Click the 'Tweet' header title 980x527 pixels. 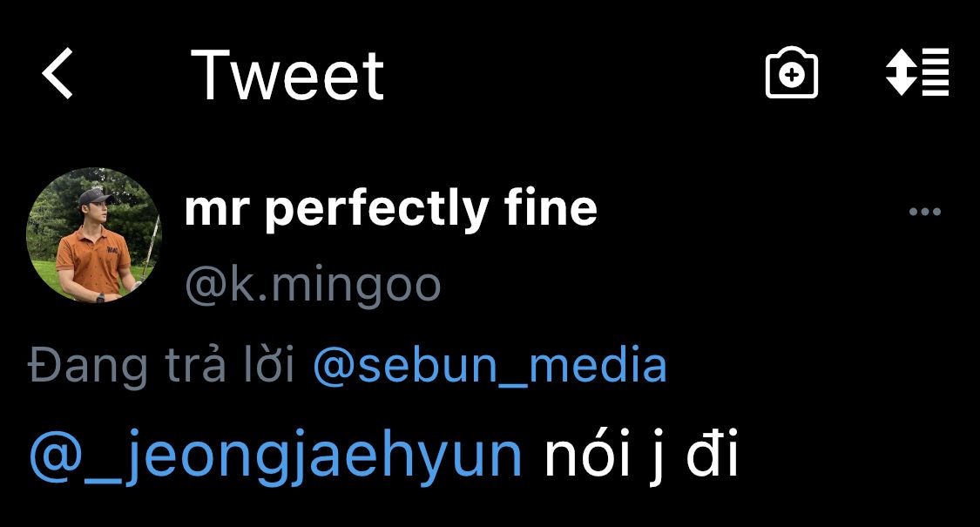click(287, 76)
